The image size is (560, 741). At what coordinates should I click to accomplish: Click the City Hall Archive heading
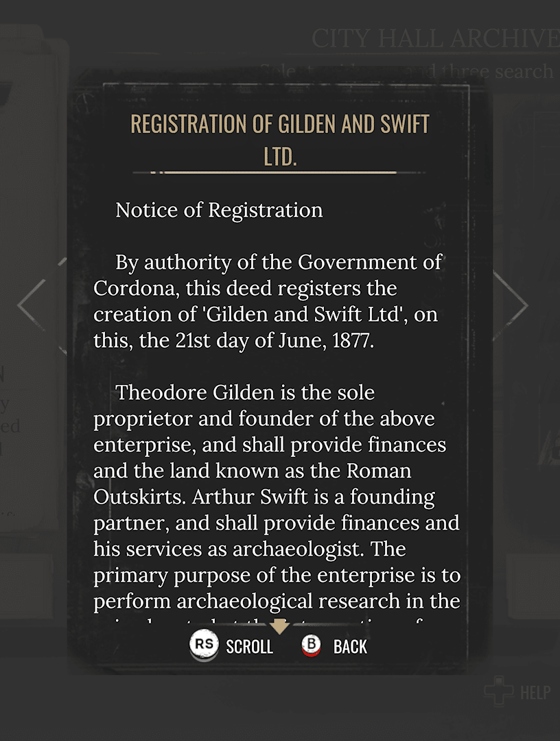435,38
